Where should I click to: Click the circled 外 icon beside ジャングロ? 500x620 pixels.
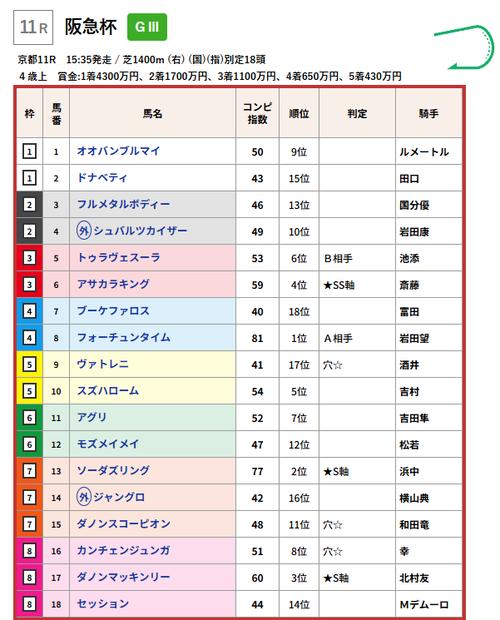[84, 497]
